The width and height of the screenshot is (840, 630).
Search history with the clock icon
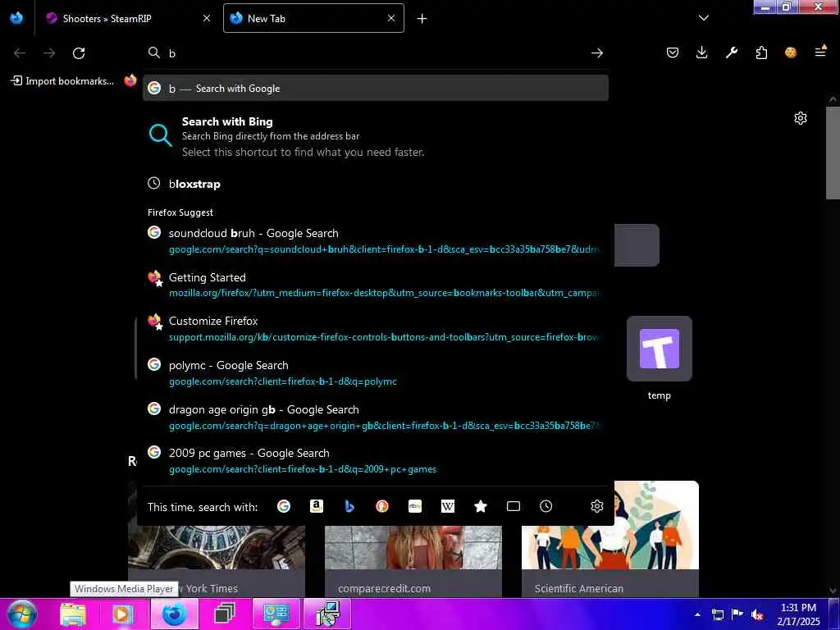pos(546,506)
